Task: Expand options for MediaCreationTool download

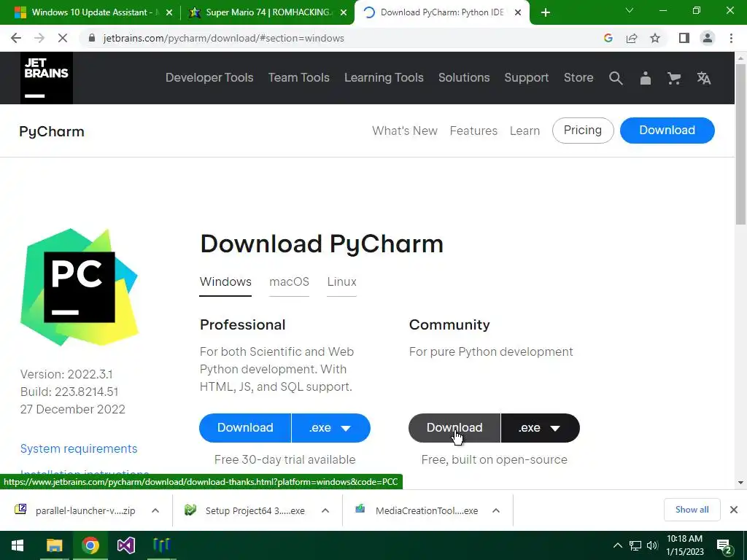Action: tap(496, 510)
